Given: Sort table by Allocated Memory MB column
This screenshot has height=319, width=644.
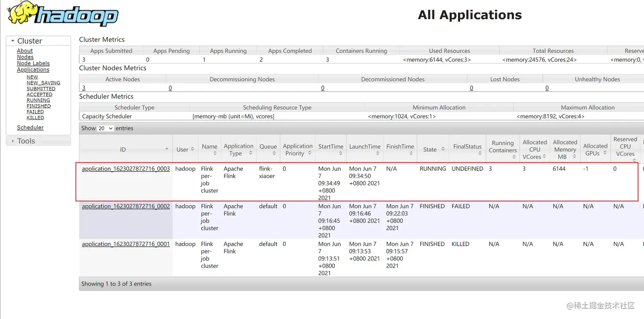Looking at the screenshot, I should pos(565,149).
